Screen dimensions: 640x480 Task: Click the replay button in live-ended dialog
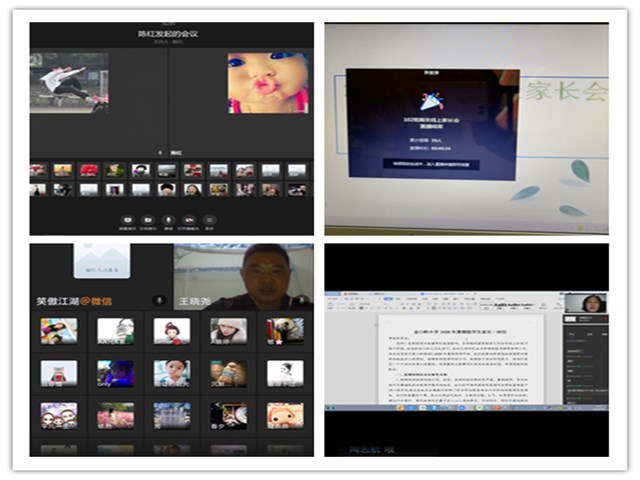point(431,164)
